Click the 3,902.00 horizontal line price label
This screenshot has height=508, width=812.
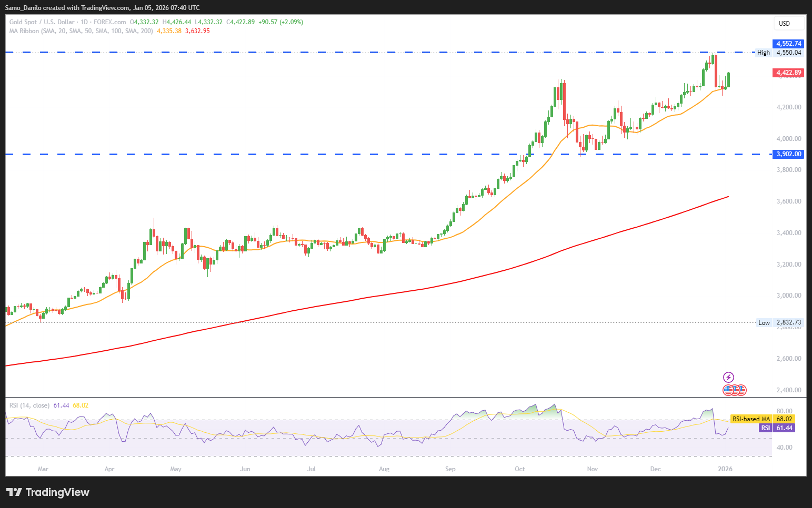[x=788, y=154]
